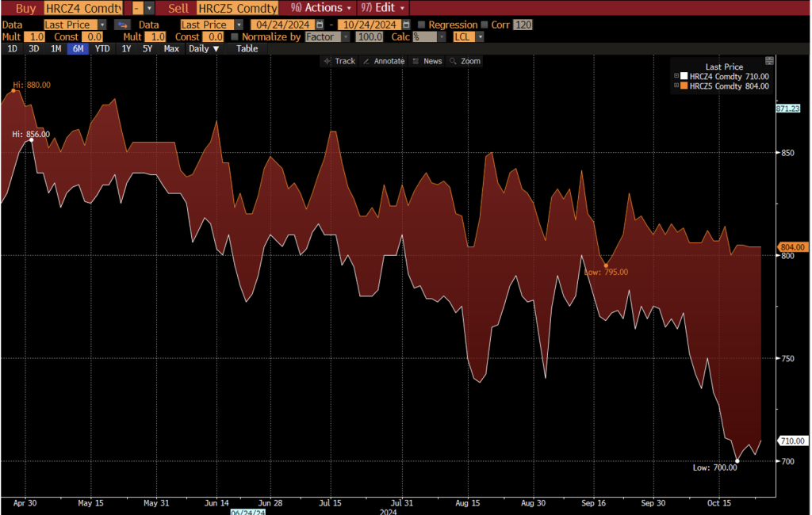Click the swap securities arrows icon

coord(122,25)
